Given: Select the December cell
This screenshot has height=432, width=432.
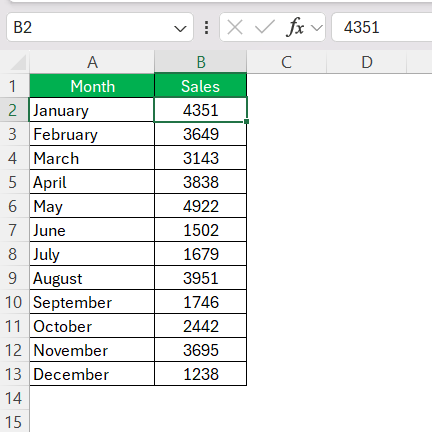Looking at the screenshot, I should coord(92,374).
